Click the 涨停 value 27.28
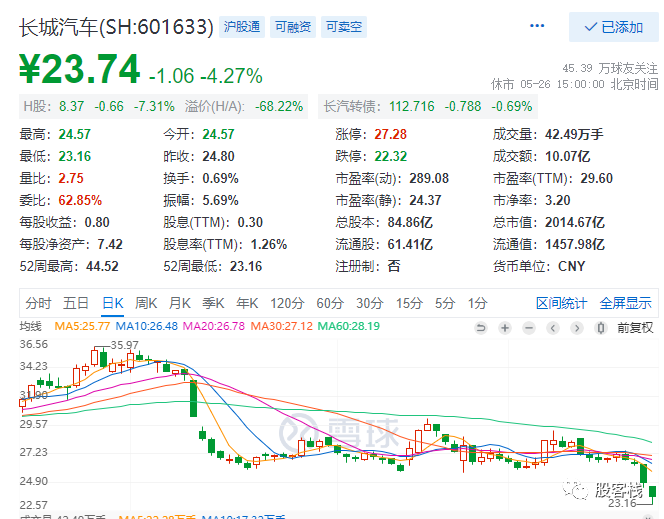The height and width of the screenshot is (519, 664). (390, 134)
